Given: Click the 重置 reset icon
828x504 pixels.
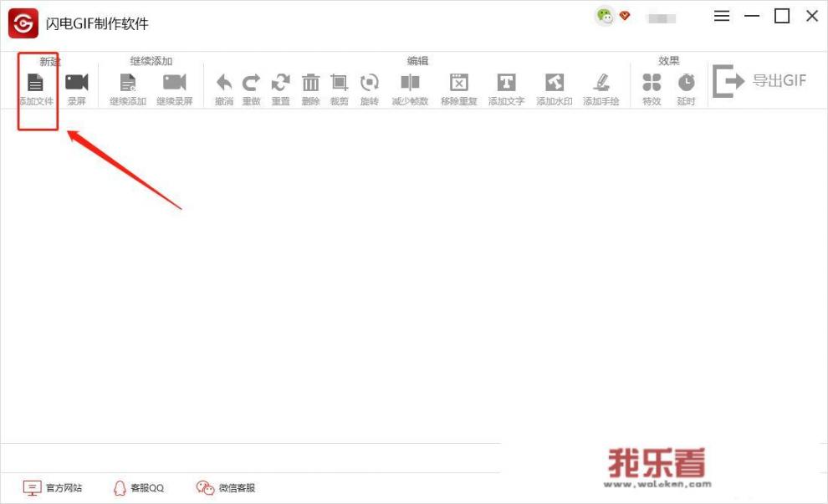Looking at the screenshot, I should click(280, 83).
